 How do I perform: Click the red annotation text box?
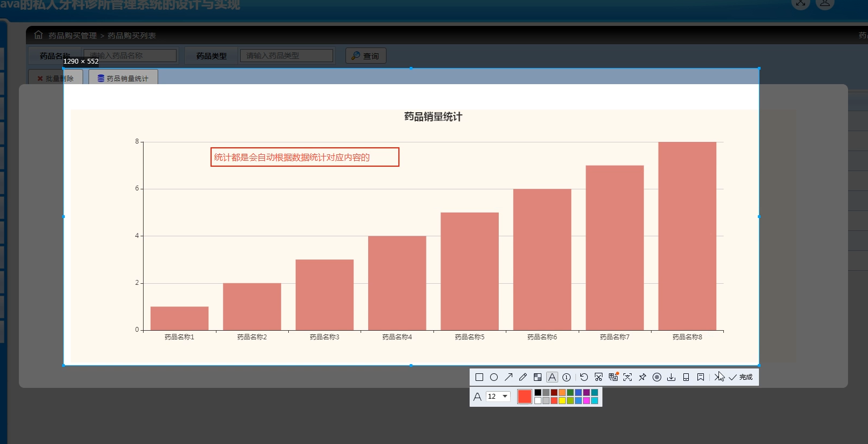(305, 157)
